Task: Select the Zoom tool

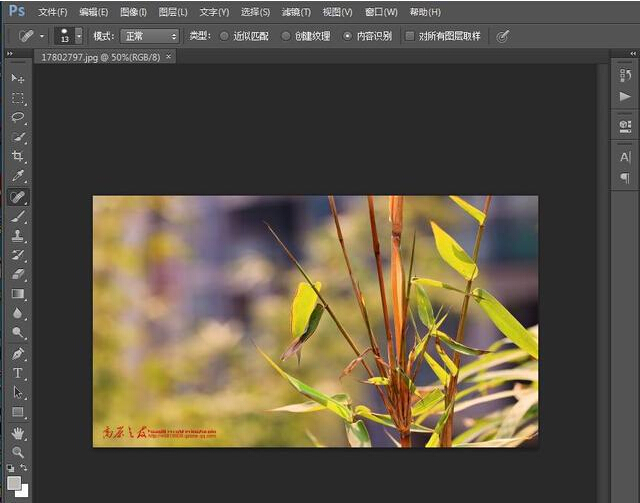Action: [18, 452]
